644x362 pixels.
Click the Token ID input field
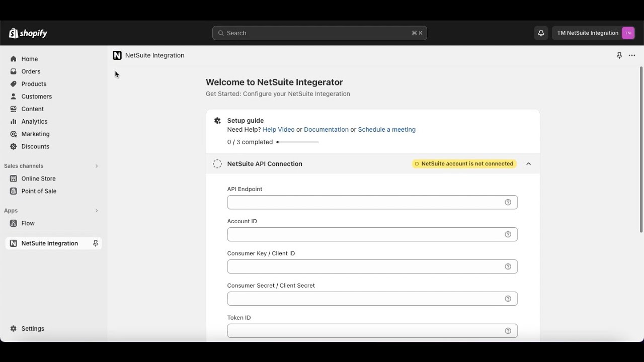[372, 331]
